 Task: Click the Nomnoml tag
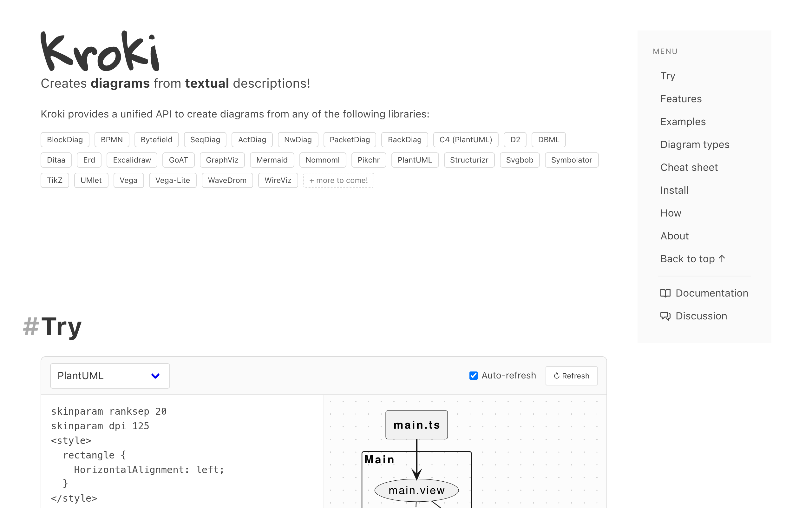tap(323, 160)
